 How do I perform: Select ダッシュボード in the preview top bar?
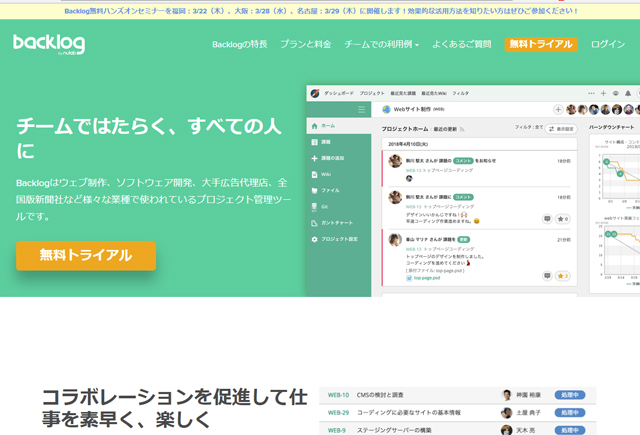point(339,93)
